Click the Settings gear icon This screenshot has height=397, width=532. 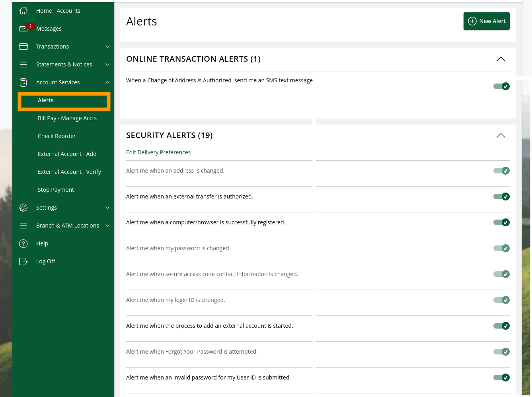(x=23, y=208)
